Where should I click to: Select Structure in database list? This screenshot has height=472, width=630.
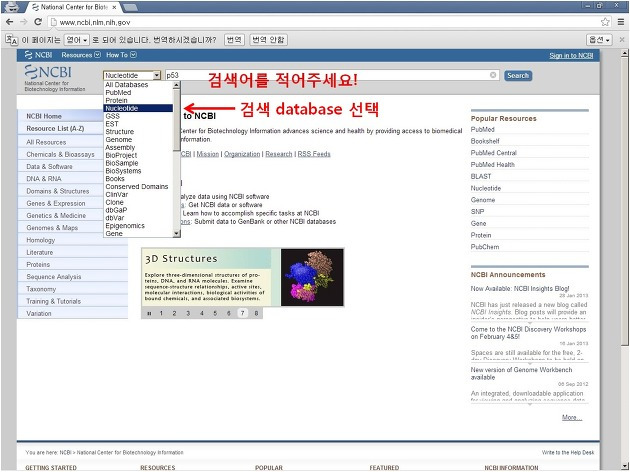[x=138, y=132]
